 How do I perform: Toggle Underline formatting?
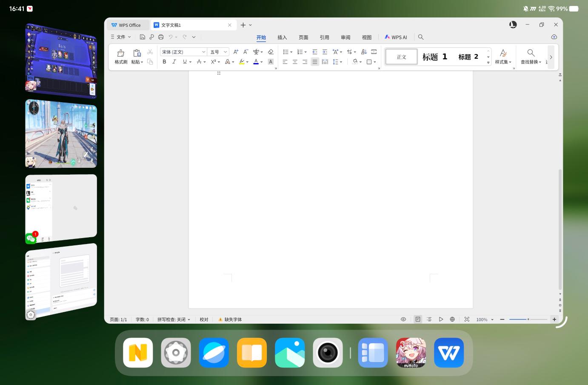coord(185,62)
